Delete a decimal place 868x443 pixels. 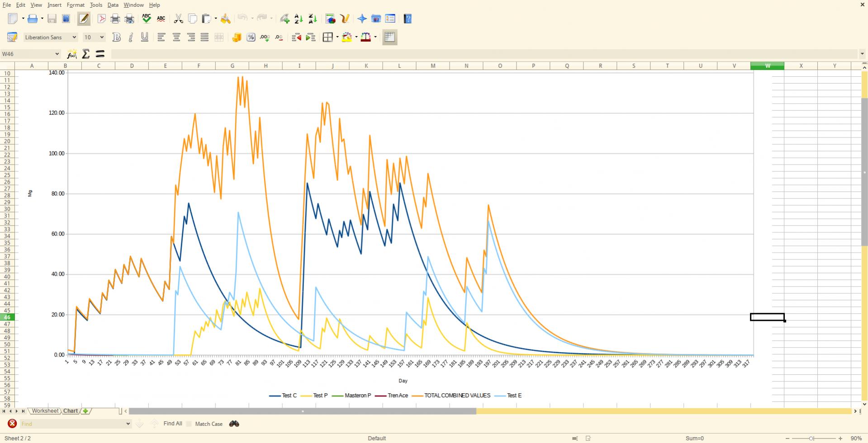point(279,37)
